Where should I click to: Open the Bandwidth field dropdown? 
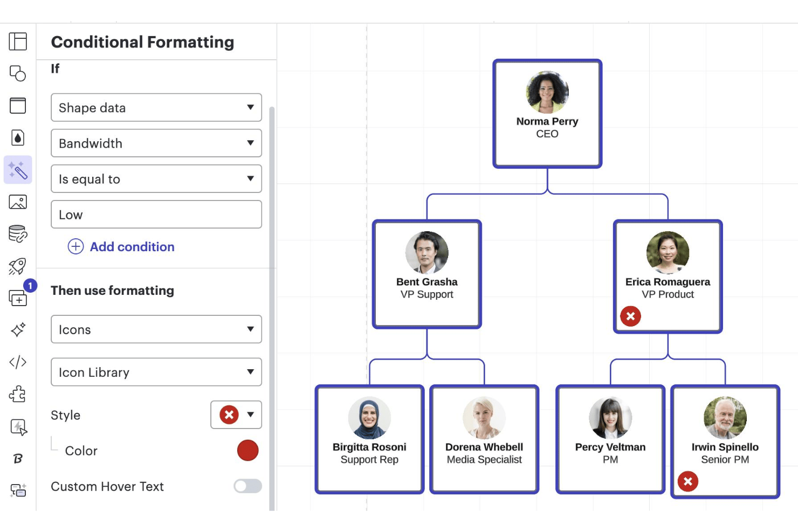[x=156, y=143]
